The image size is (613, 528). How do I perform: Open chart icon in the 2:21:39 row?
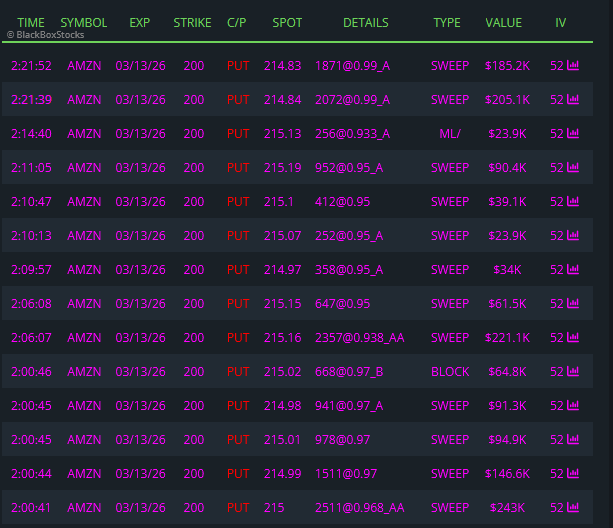pyautogui.click(x=573, y=99)
